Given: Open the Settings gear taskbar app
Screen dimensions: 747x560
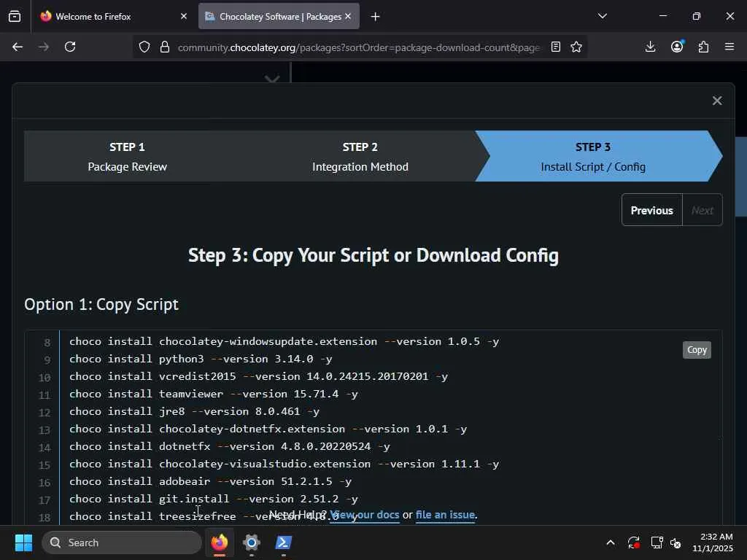Looking at the screenshot, I should point(251,542).
